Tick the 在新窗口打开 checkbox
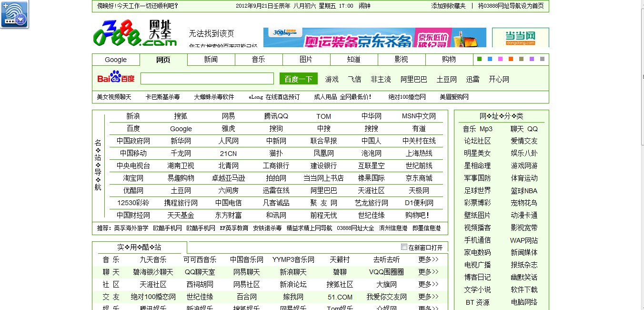Image resolution: width=644 pixels, height=310 pixels. coord(404,247)
